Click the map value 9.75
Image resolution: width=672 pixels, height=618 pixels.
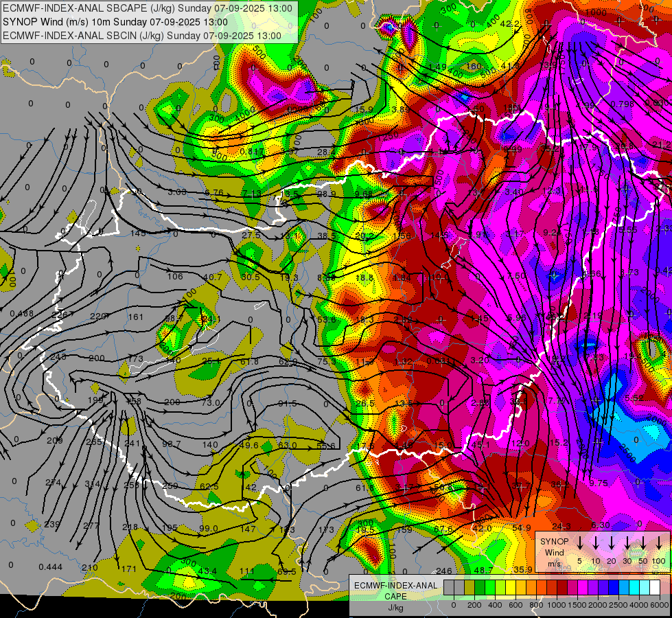[x=599, y=483]
